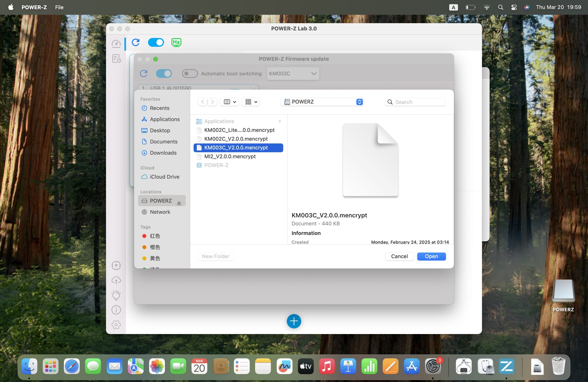Click the green Hz monitor icon in toolbar

click(x=176, y=42)
